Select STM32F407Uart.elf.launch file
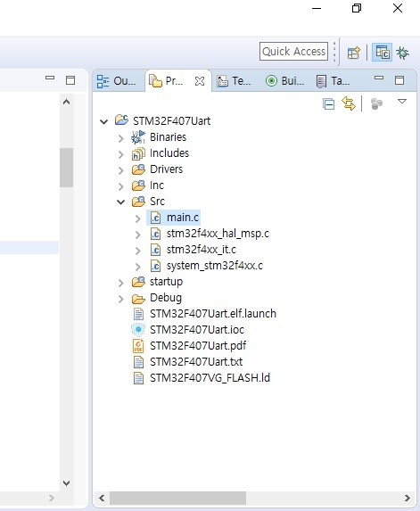420x511 pixels. (213, 314)
